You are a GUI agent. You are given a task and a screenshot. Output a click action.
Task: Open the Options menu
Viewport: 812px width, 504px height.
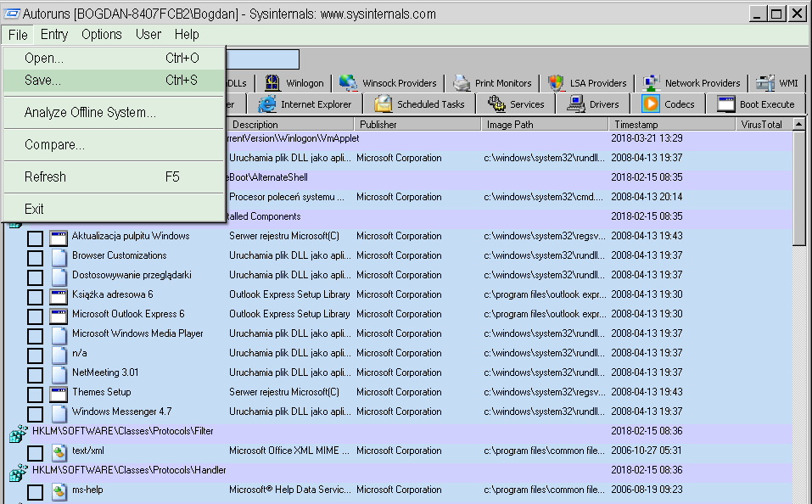102,35
